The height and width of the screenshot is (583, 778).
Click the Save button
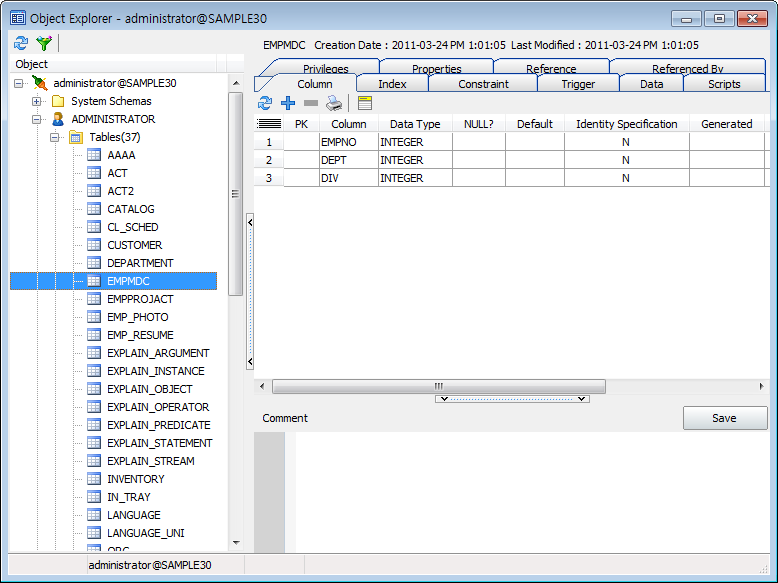click(x=725, y=418)
